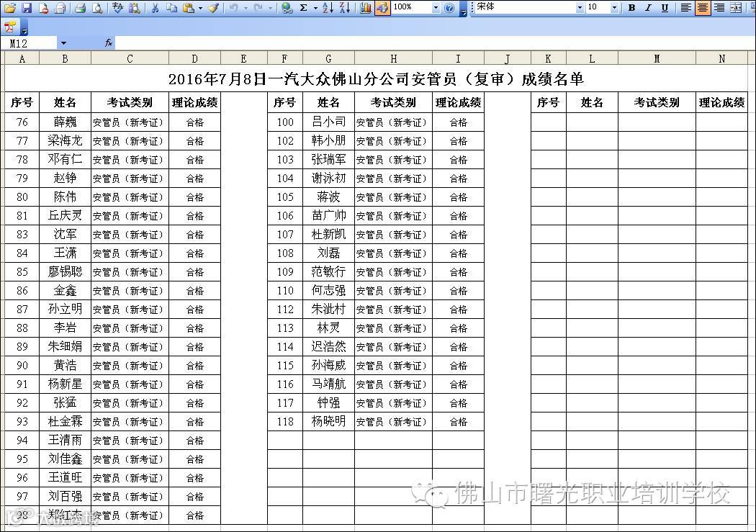This screenshot has height=532, width=756.
Task: Toggle Italic formatting
Action: (648, 8)
